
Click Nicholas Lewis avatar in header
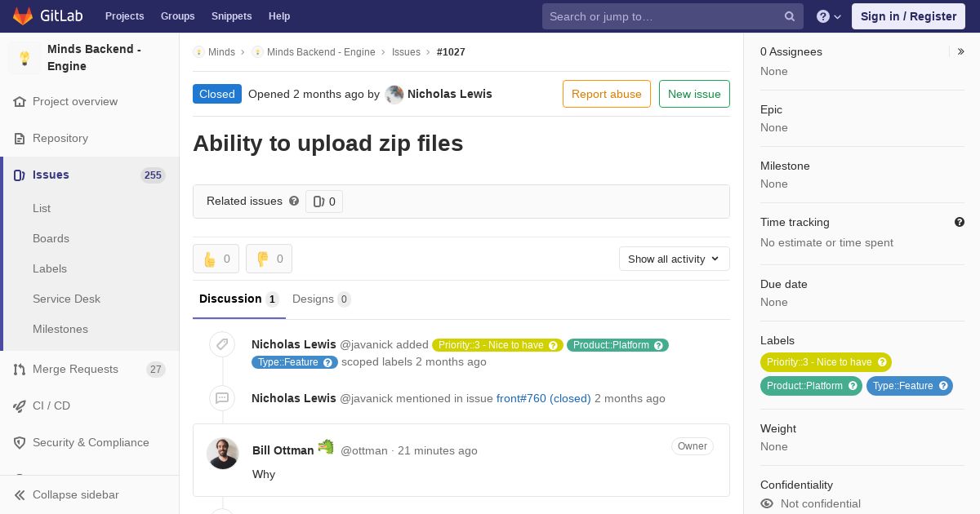[394, 94]
